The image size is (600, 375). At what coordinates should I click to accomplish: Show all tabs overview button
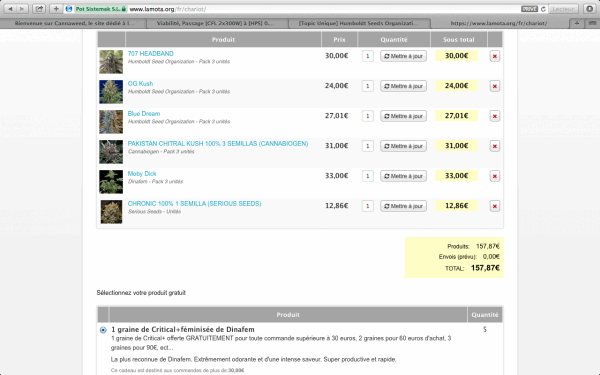(x=592, y=23)
